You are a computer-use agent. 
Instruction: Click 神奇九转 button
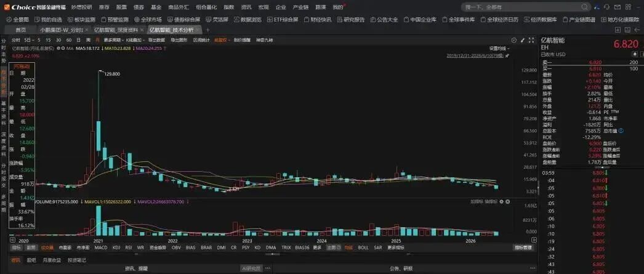(x=265, y=40)
